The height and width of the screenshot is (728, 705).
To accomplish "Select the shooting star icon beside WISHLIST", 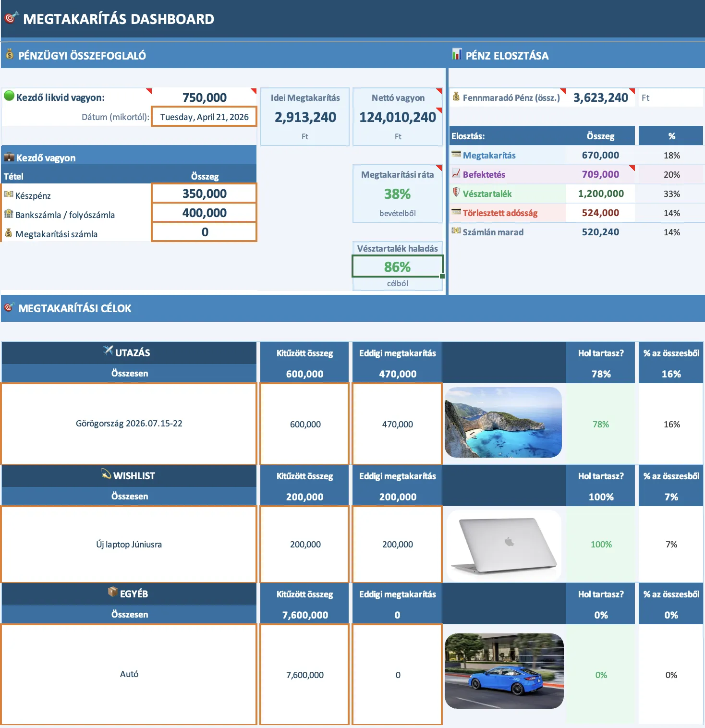I will (106, 476).
